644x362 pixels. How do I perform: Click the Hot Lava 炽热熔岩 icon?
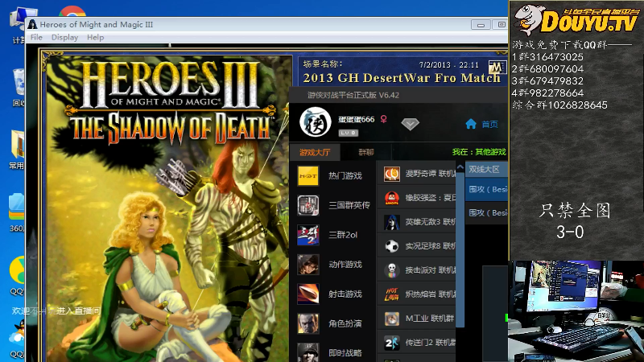click(x=392, y=294)
